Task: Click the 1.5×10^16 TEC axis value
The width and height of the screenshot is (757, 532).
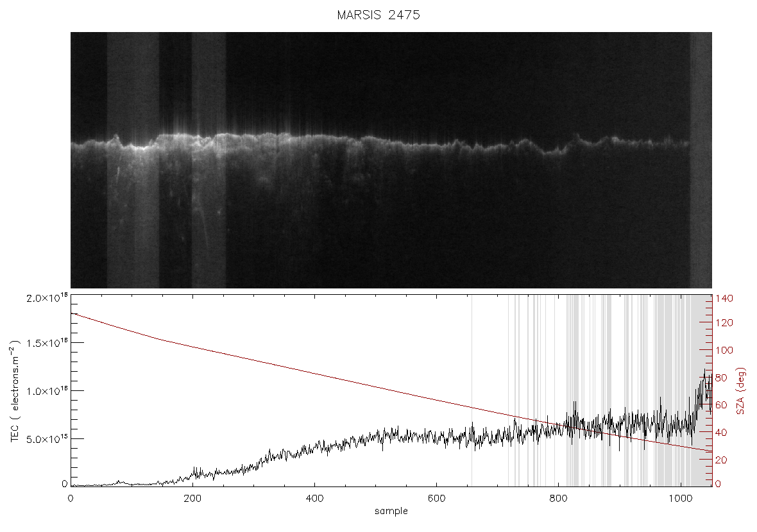Action: pos(46,343)
